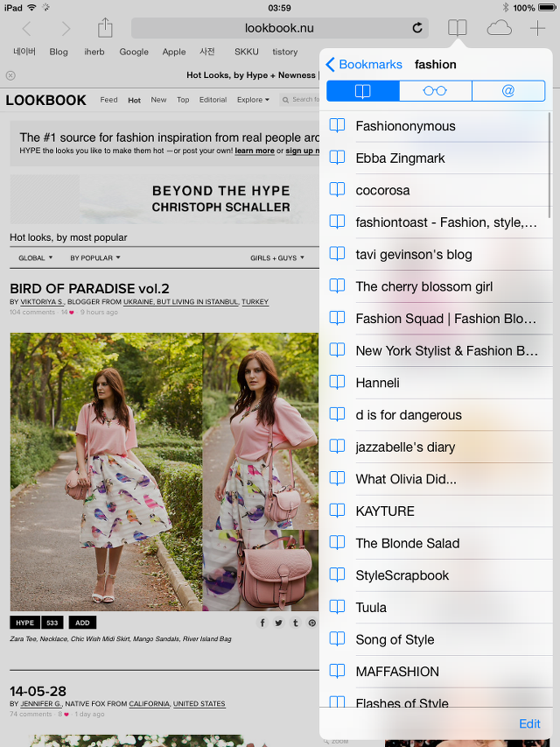Go back to Bookmarks folder list

pyautogui.click(x=364, y=64)
